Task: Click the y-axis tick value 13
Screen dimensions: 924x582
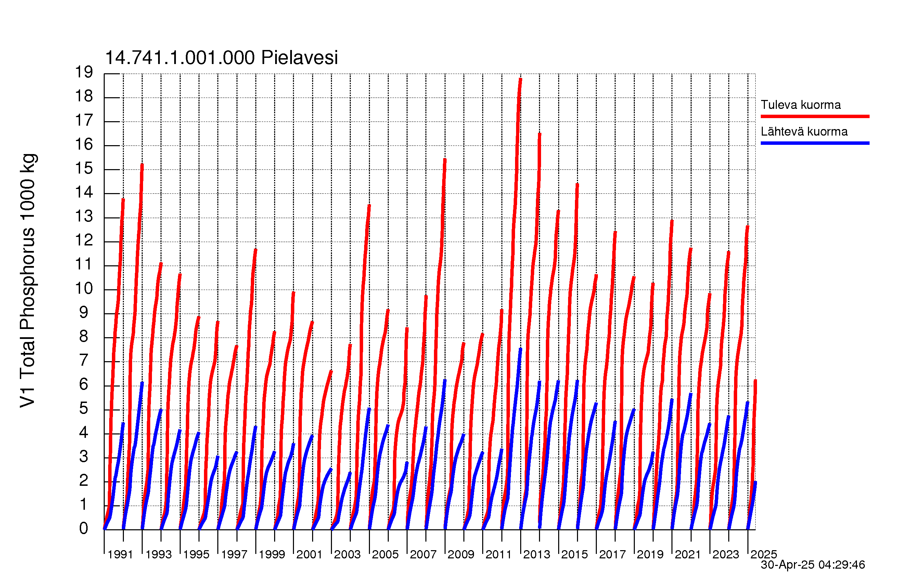Action: [x=84, y=216]
